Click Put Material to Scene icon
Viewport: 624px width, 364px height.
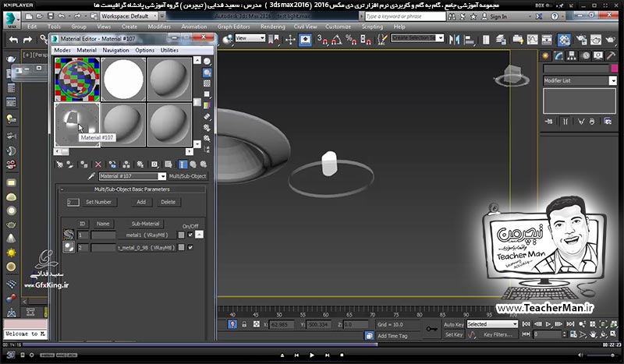point(70,164)
